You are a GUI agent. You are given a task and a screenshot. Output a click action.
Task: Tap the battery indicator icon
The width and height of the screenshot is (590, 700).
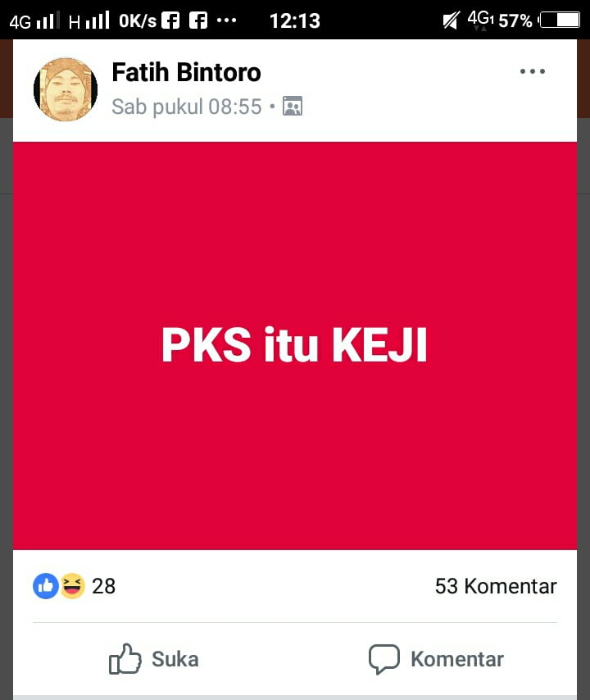[x=560, y=20]
